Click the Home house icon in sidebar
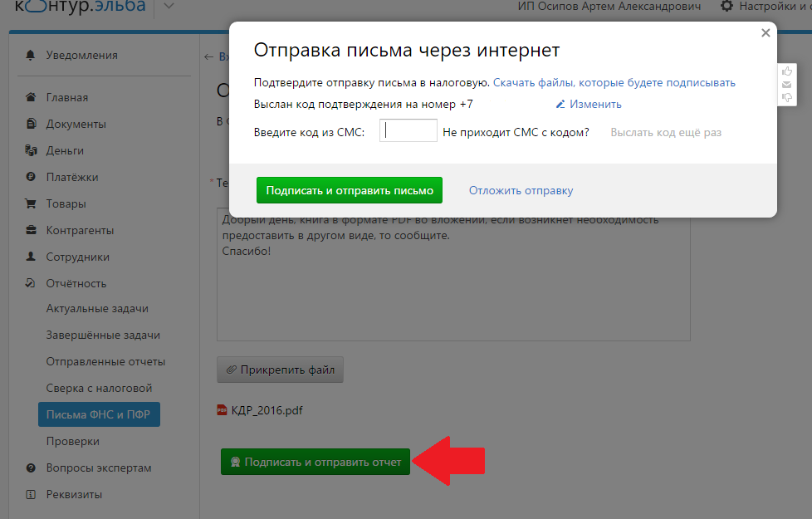Screen dimensions: 812x519 point(31,98)
